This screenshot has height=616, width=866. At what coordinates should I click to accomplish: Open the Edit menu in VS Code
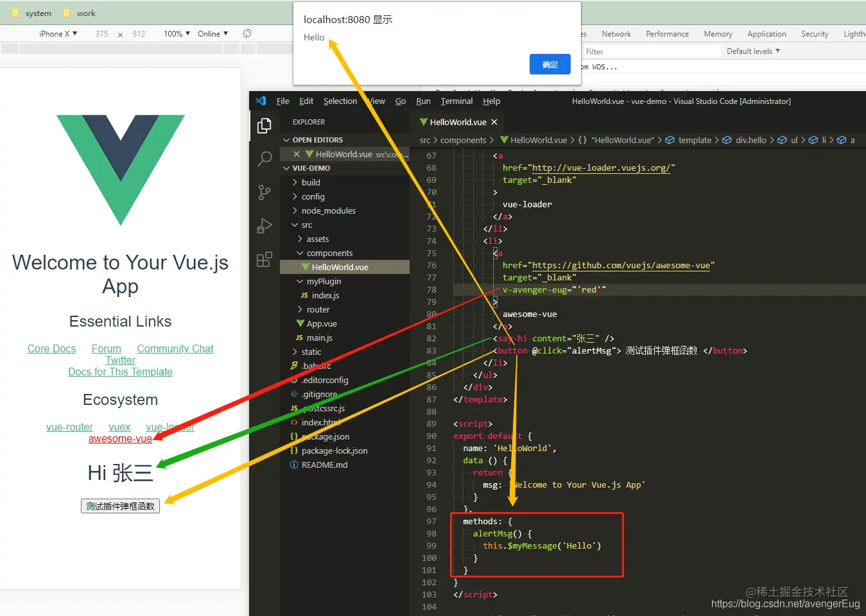(x=306, y=101)
